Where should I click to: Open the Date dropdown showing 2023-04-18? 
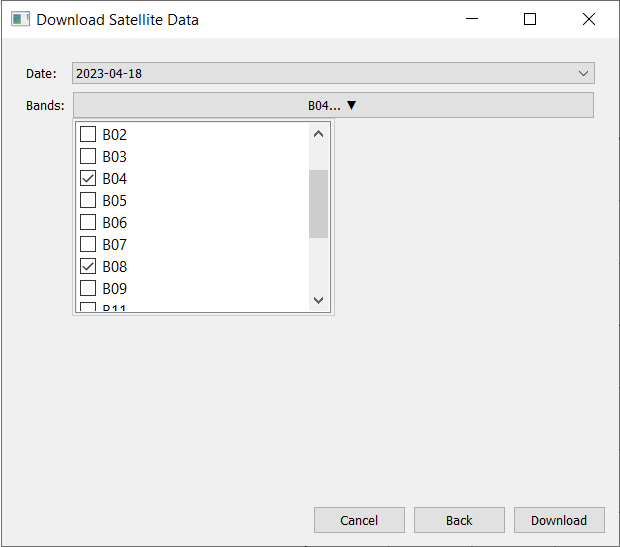pos(333,73)
